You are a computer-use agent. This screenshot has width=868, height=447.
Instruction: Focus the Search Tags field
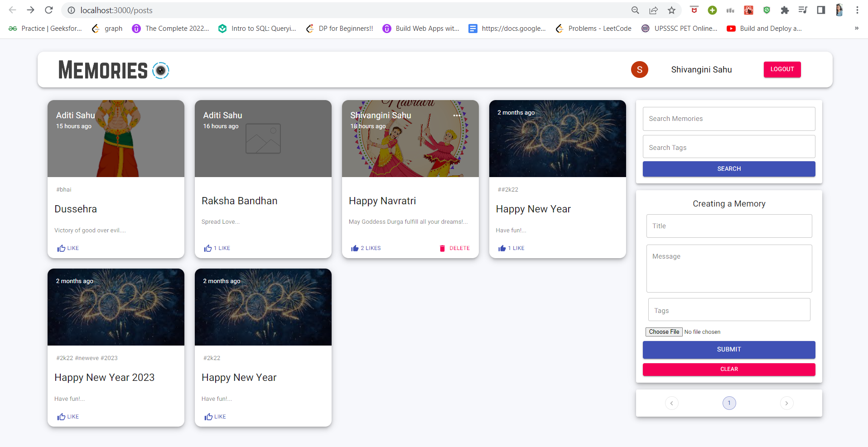tap(729, 147)
